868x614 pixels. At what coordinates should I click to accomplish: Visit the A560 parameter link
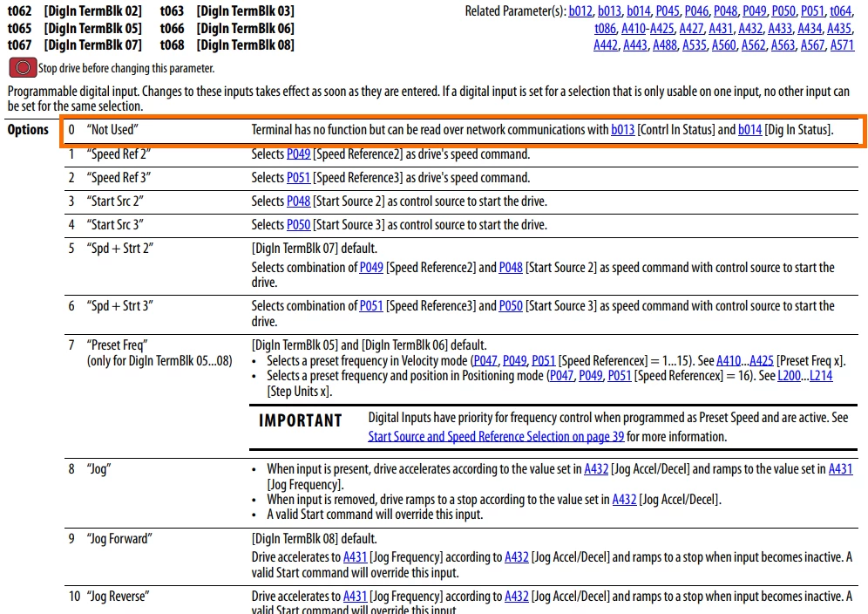click(x=724, y=44)
